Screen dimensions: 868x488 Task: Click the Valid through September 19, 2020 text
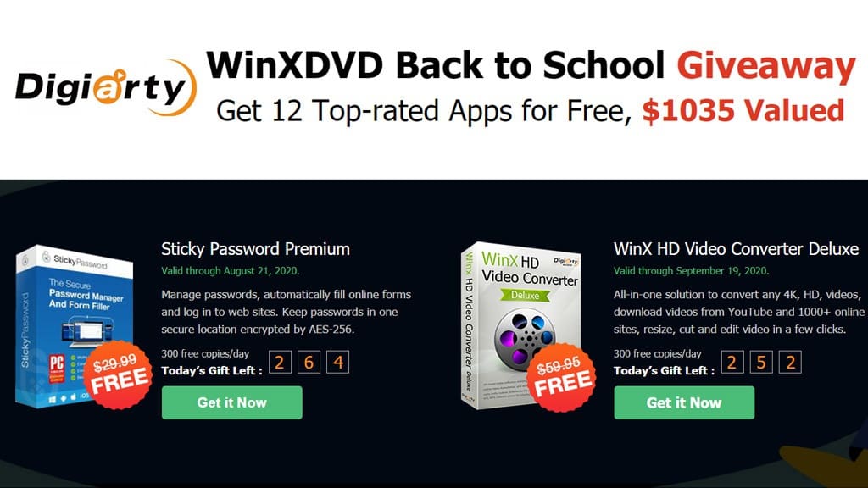(691, 271)
